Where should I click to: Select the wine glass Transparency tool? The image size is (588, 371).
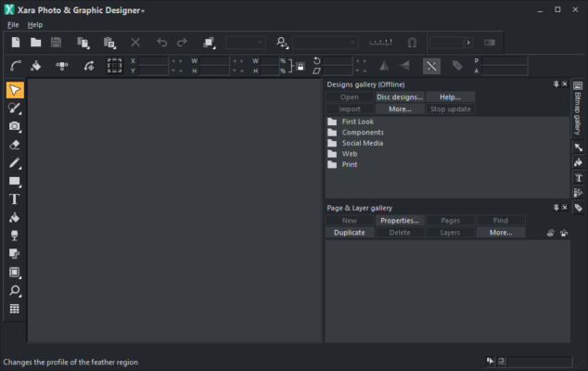(x=15, y=236)
